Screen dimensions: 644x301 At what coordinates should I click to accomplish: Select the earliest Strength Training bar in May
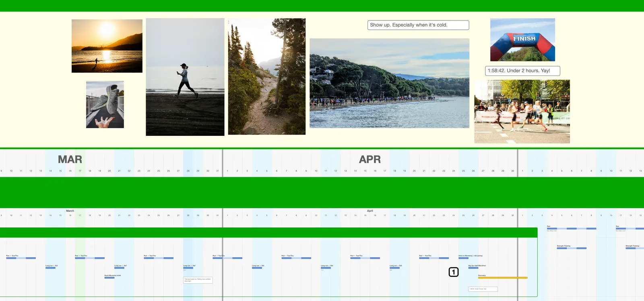572,248
